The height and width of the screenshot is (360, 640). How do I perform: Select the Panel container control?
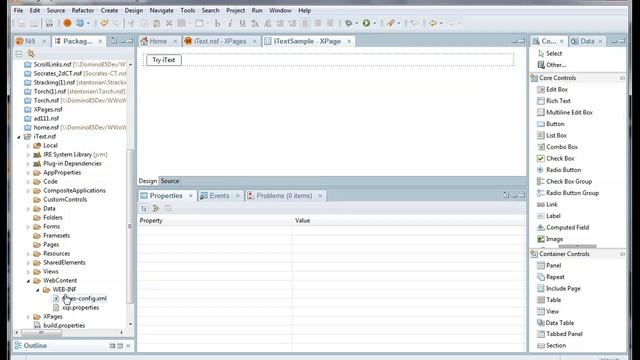[549, 265]
